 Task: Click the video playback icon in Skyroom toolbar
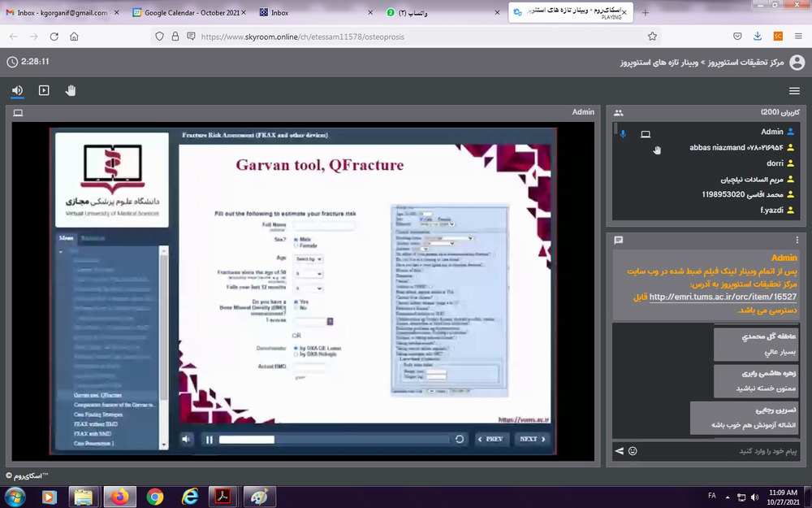[44, 90]
